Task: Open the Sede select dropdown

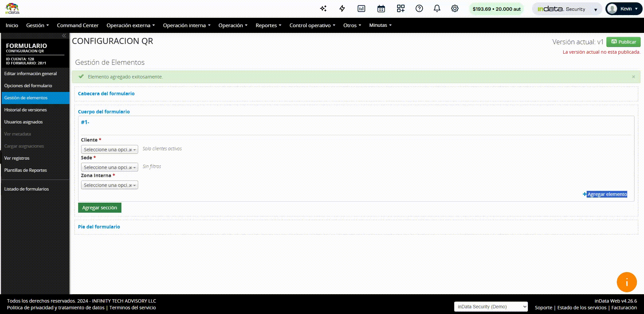Action: (109, 167)
